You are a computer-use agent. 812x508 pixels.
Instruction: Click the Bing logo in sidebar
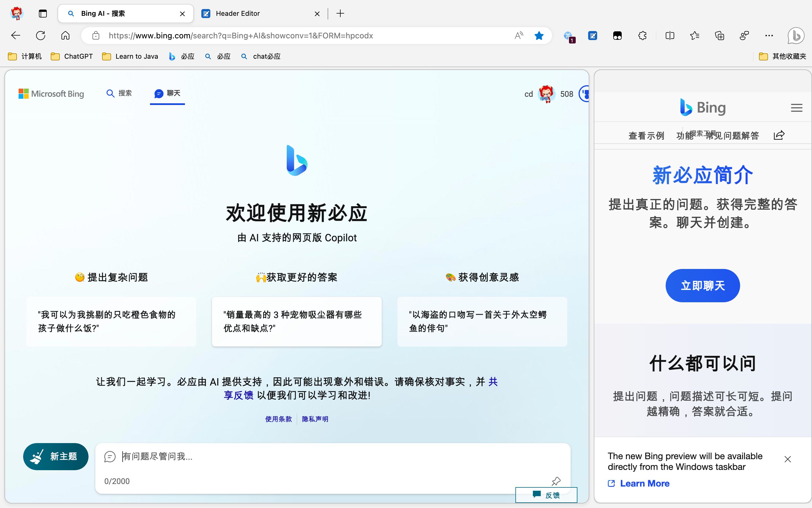pos(703,108)
